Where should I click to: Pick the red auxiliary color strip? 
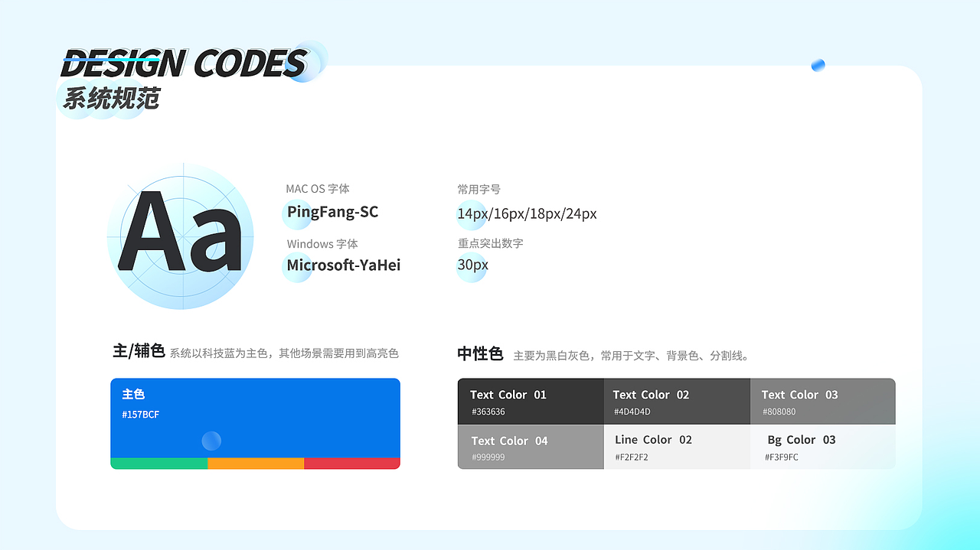352,464
